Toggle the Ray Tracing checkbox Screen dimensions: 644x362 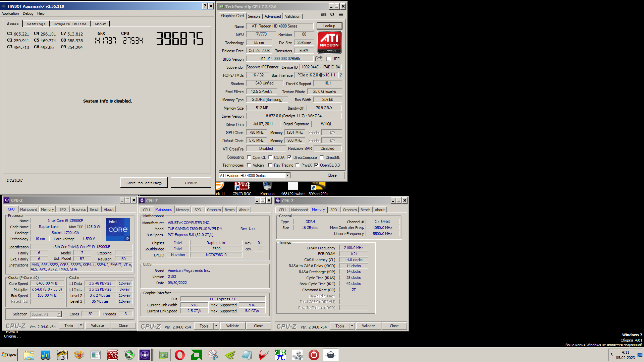tap(270, 165)
